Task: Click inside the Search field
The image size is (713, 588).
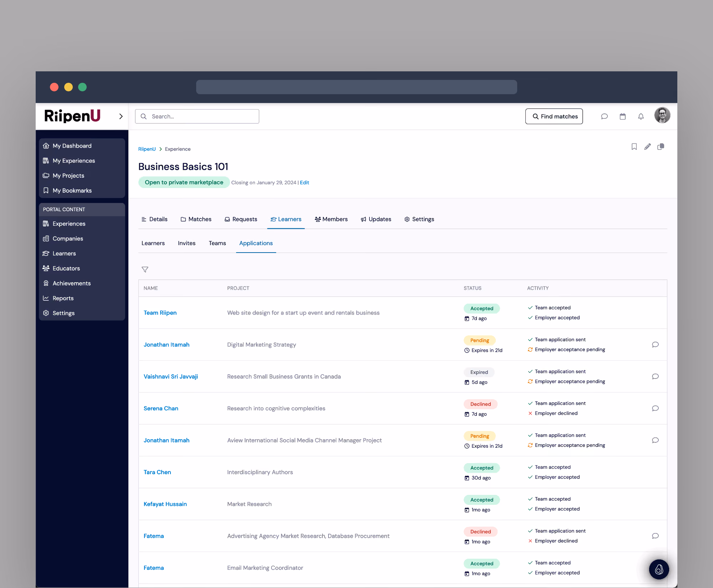Action: click(x=197, y=116)
